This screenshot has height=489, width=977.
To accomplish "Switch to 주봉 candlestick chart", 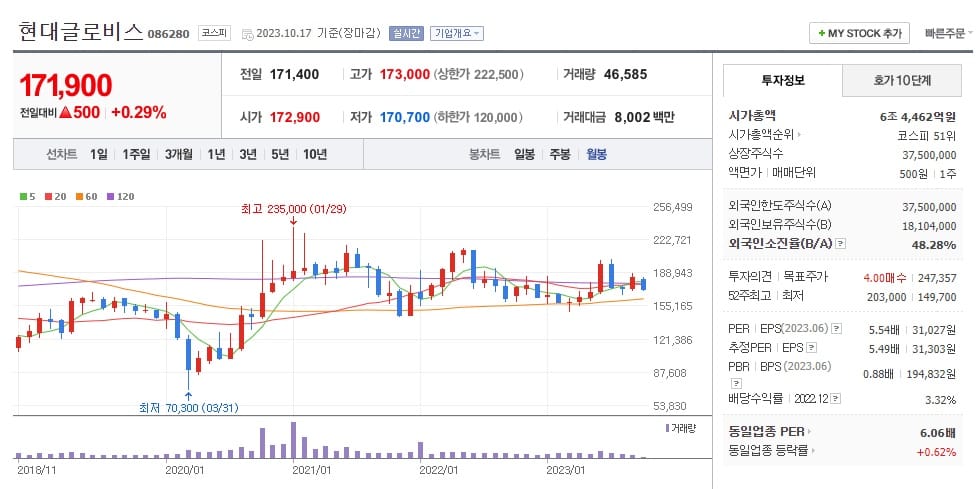I will pos(560,154).
